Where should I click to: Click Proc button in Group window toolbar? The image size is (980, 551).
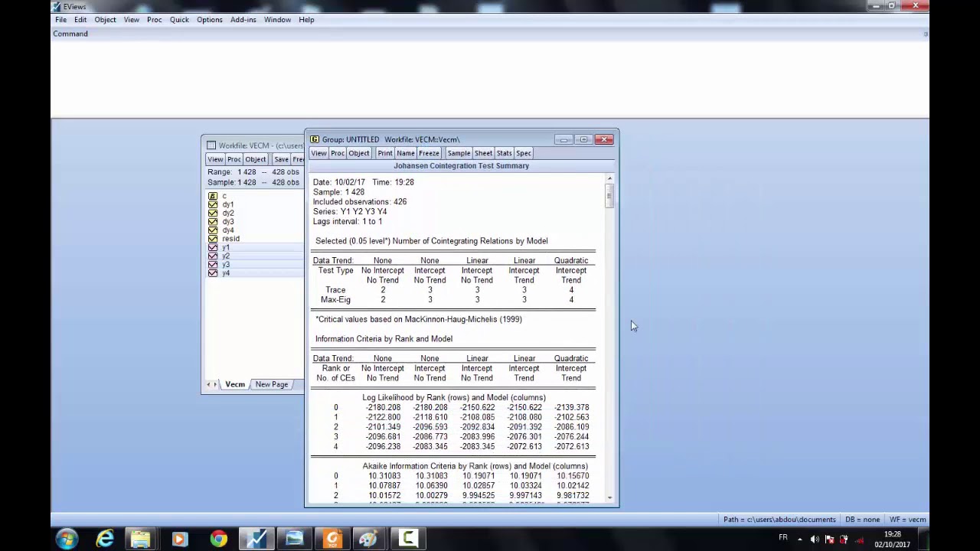click(x=338, y=153)
